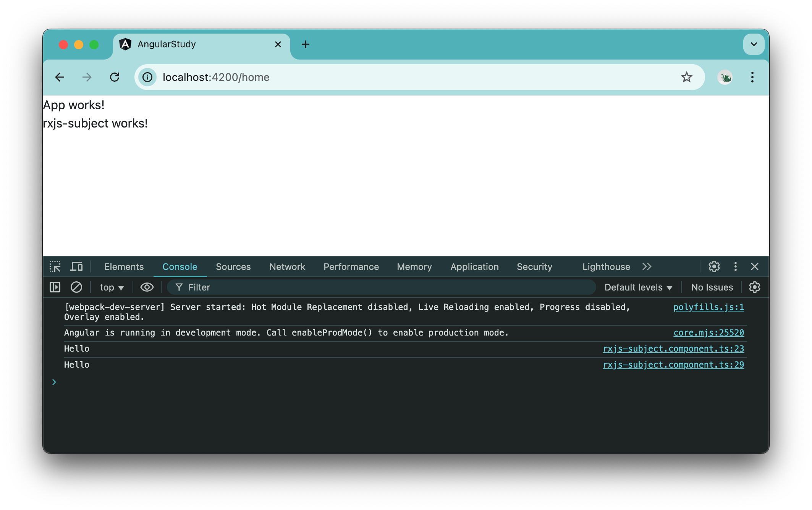
Task: Click the Chrome profile avatar
Action: [x=725, y=77]
